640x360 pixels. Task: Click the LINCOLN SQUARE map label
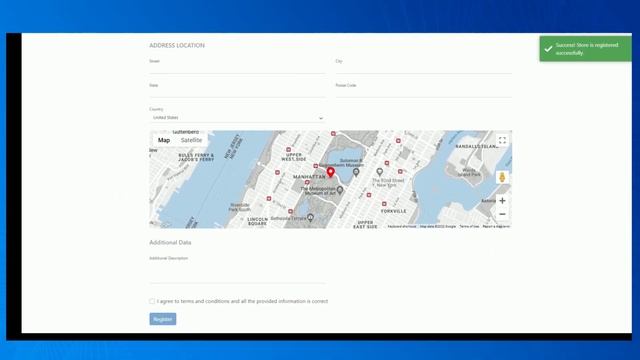click(257, 221)
